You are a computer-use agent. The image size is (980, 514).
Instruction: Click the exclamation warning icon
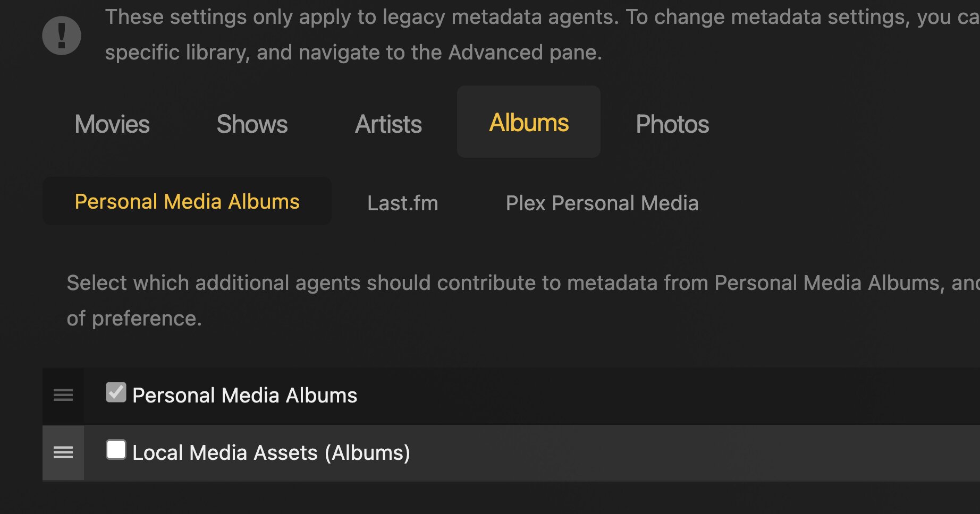pyautogui.click(x=62, y=36)
